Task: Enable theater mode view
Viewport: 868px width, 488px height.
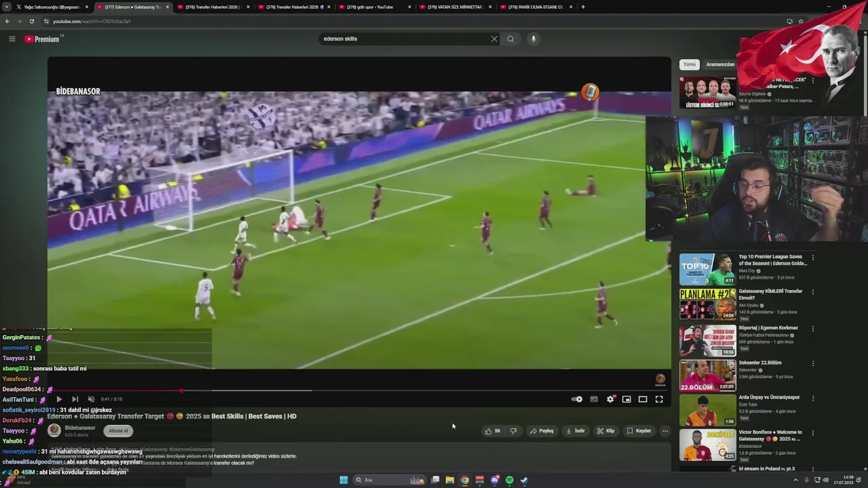Action: pyautogui.click(x=643, y=399)
